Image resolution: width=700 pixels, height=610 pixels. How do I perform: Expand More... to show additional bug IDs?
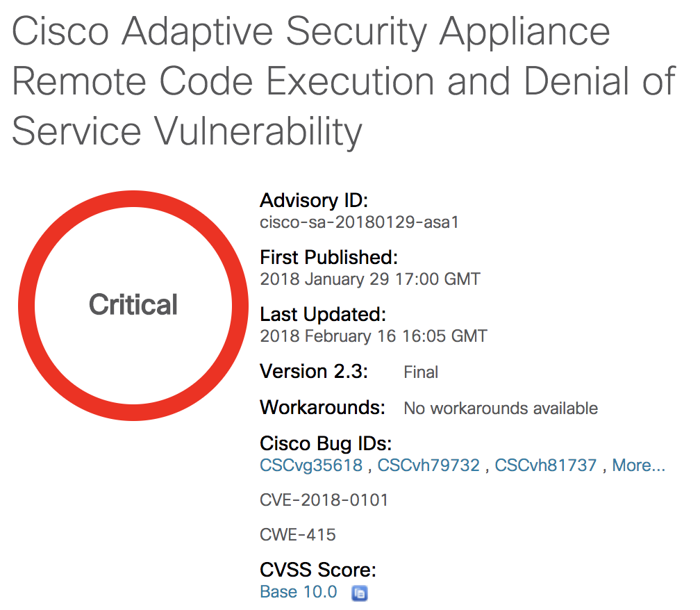pos(638,465)
